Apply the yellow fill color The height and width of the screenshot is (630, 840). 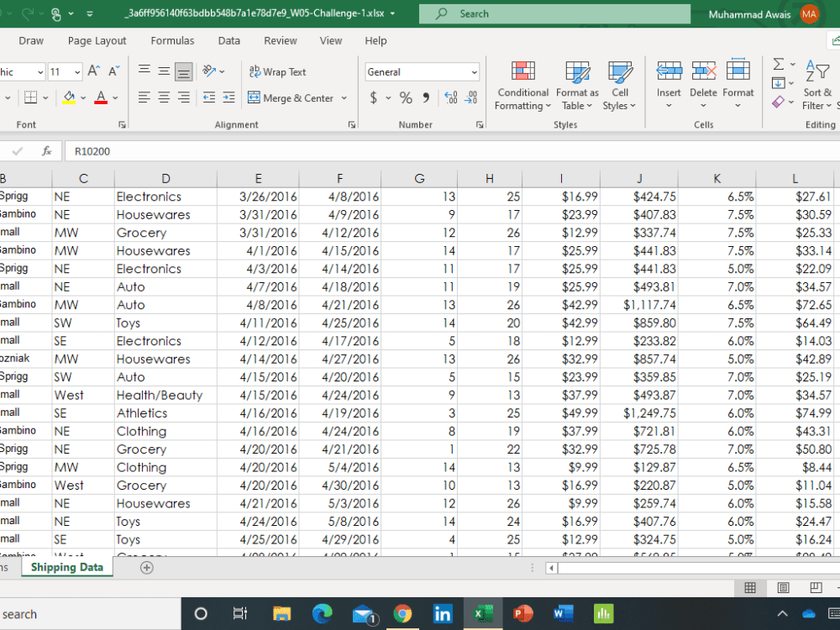click(69, 97)
